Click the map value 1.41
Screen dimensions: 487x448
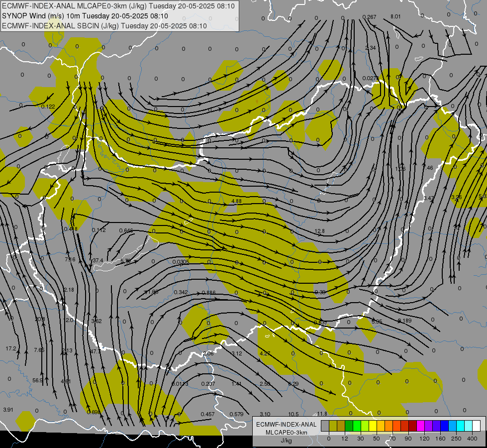(x=236, y=384)
